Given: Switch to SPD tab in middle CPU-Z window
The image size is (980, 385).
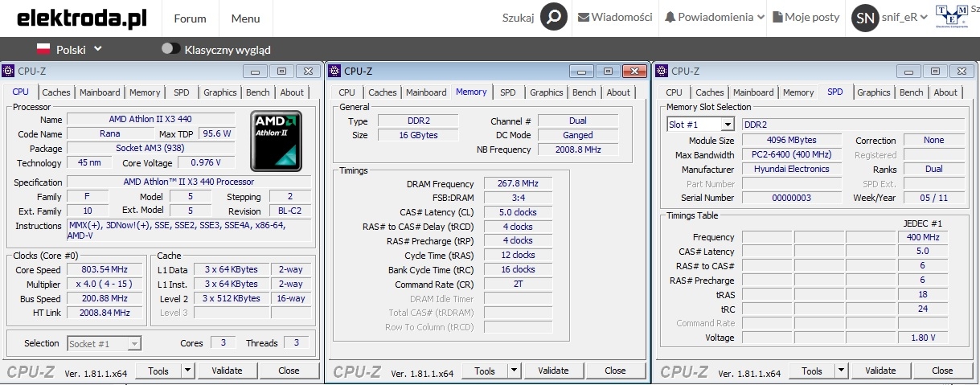Looking at the screenshot, I should (508, 92).
